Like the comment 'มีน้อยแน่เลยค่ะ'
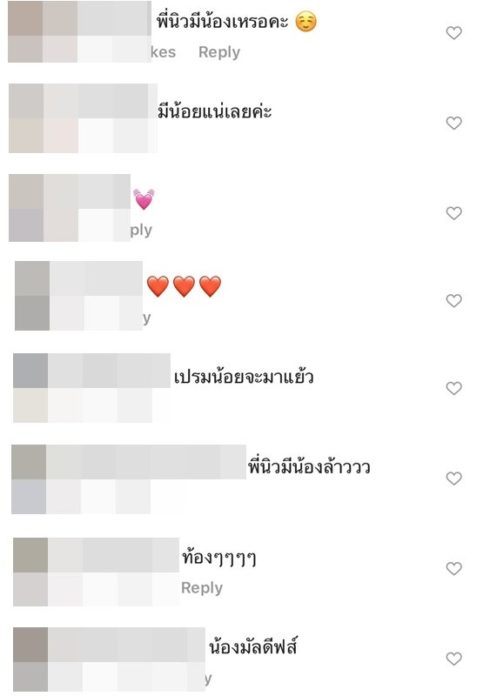The height and width of the screenshot is (696, 490). tap(454, 123)
